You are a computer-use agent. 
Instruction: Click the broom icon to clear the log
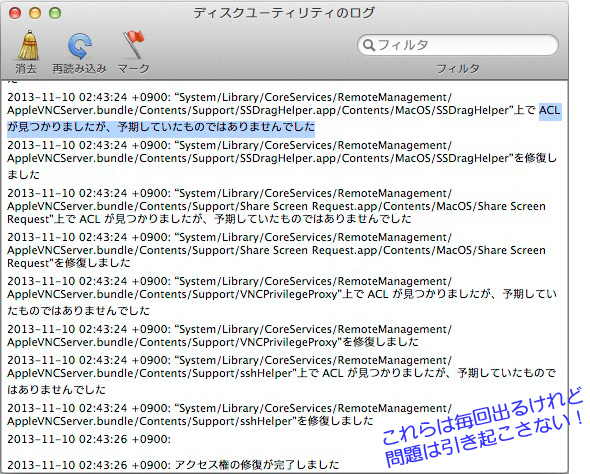28,46
